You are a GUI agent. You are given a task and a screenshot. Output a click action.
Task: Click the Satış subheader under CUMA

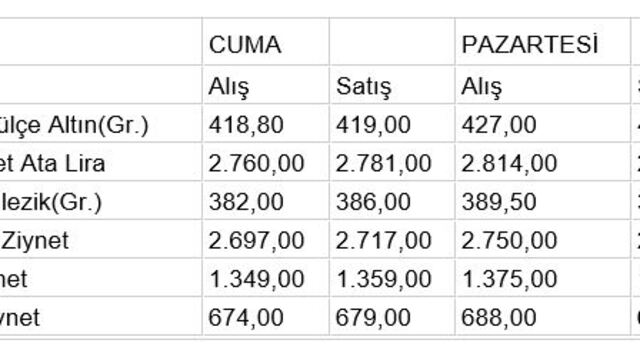[x=392, y=85]
